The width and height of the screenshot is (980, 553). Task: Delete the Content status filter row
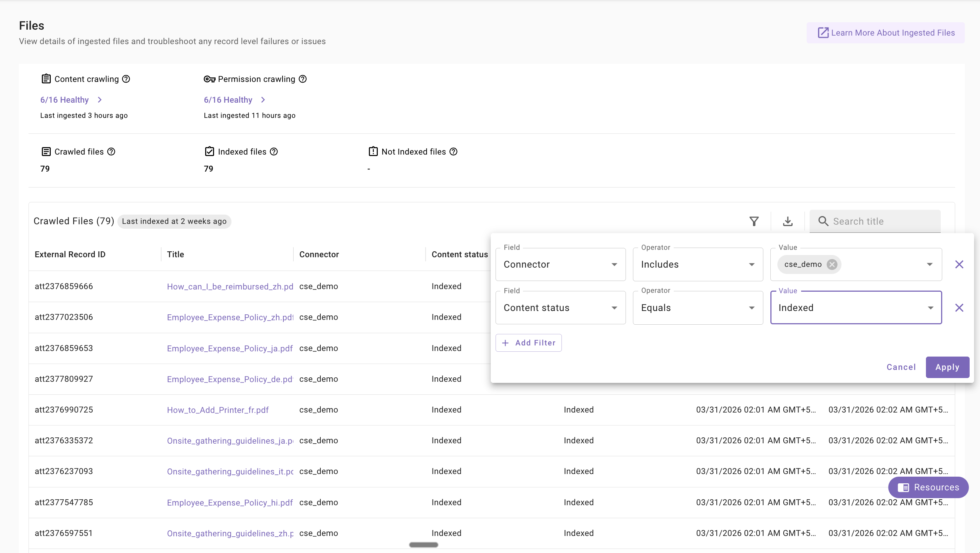pos(959,308)
